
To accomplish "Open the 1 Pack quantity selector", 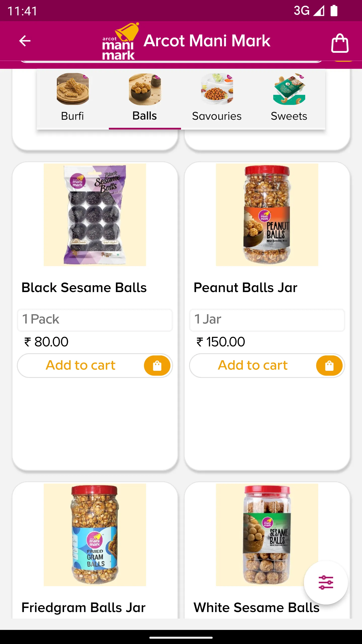I will (x=95, y=320).
